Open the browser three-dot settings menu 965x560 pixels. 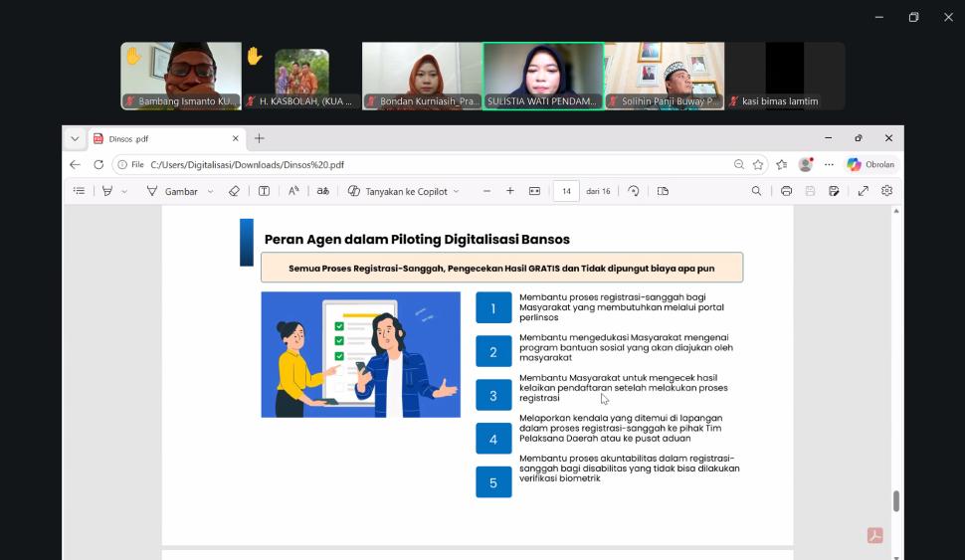829,164
